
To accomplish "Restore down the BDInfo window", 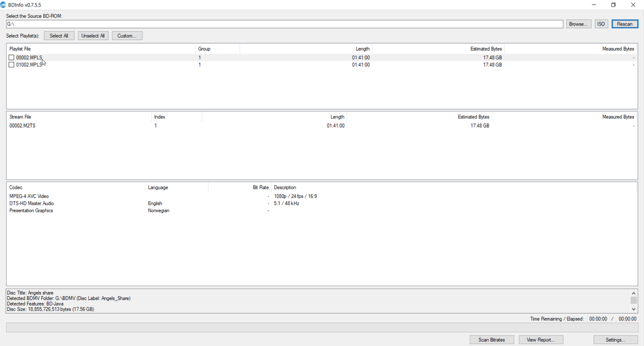I will coord(613,5).
